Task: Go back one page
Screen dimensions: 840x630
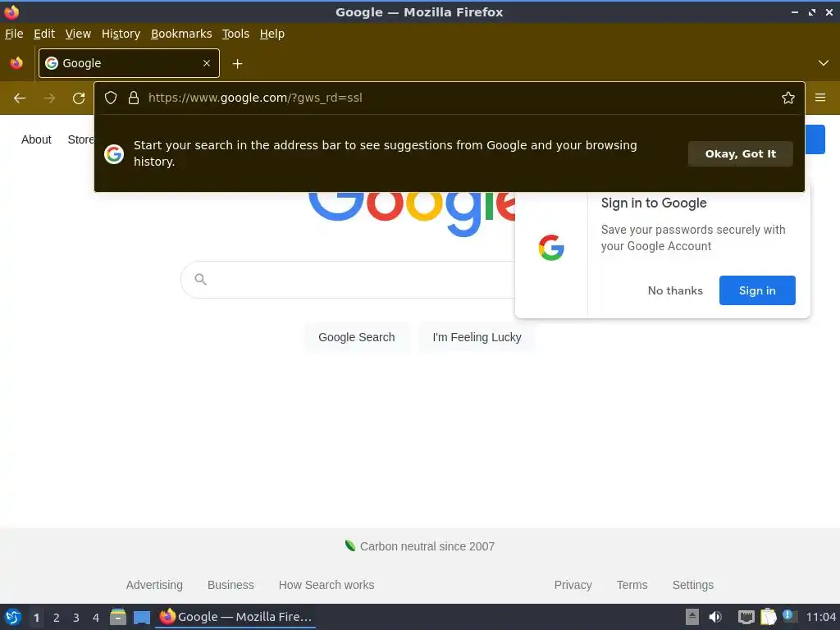Action: 20,98
